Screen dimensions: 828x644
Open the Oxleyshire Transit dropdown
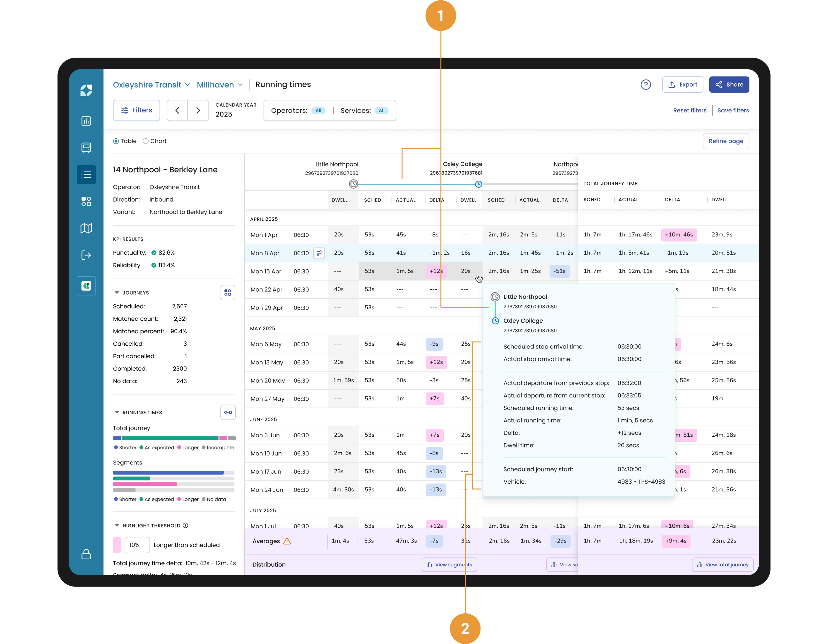tap(151, 85)
